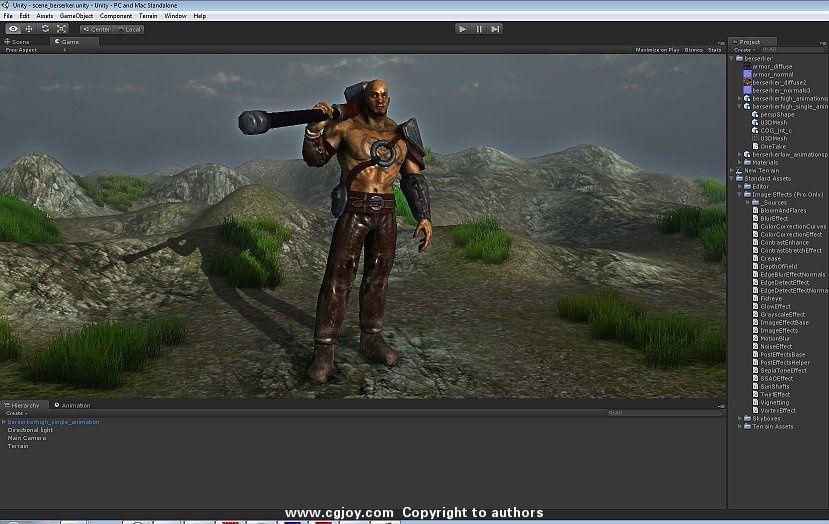This screenshot has width=829, height=524.
Task: Switch to the Scene tab
Action: tap(20, 42)
